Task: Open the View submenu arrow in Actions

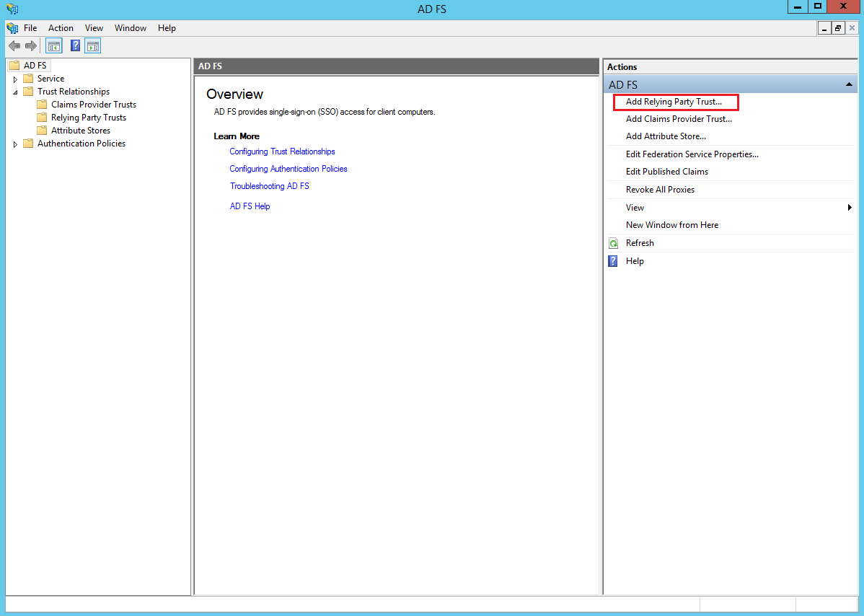Action: 850,208
